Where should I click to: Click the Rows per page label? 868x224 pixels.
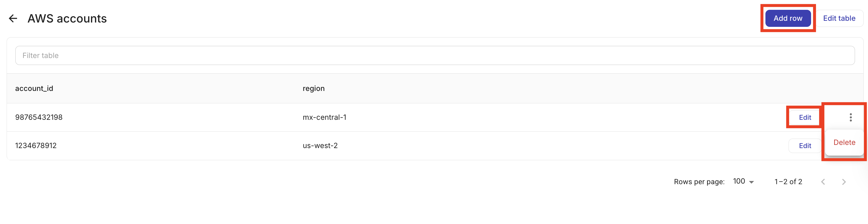pyautogui.click(x=699, y=182)
